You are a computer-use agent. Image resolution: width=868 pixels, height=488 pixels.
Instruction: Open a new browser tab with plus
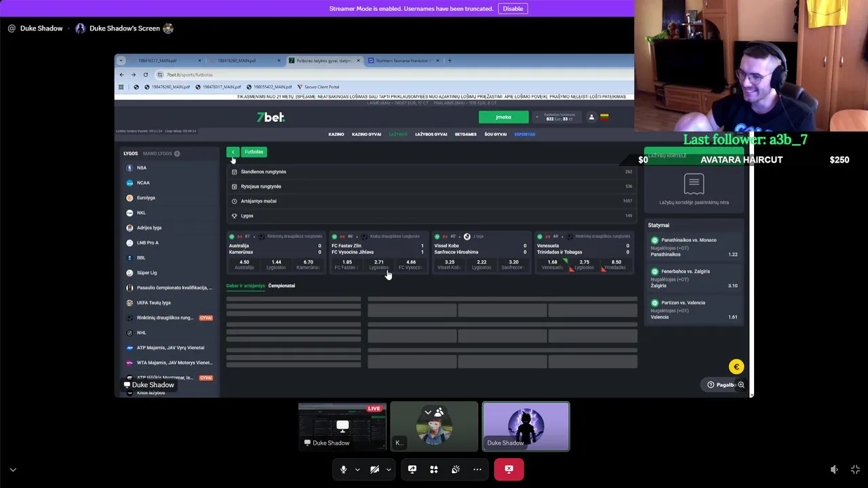click(449, 60)
